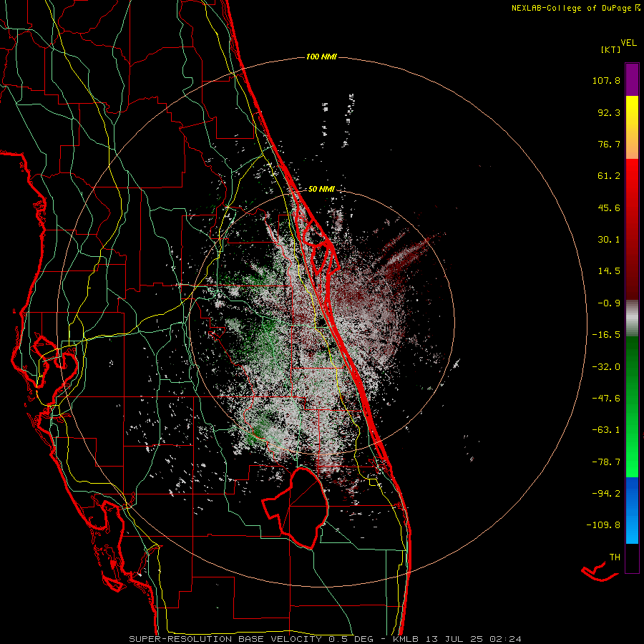Click the [KT] units label
Viewport: 644px width, 644px height.
click(x=610, y=49)
